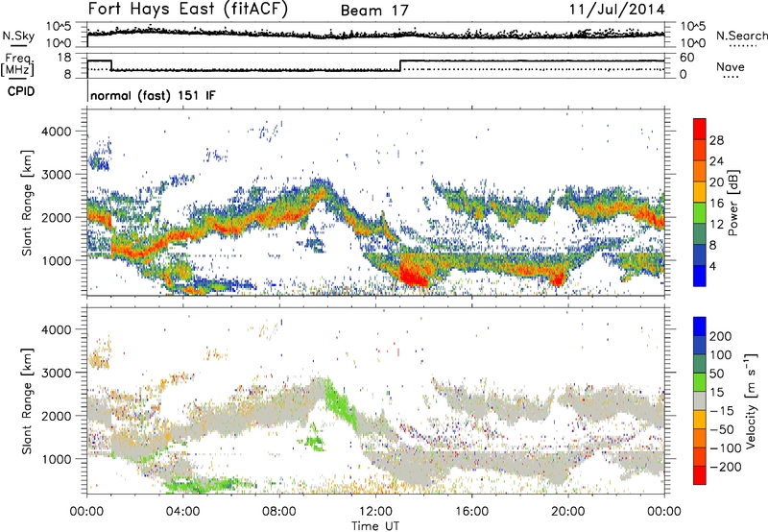Viewport: 768px width, 532px height.
Task: Click the "60" tick right of frequency panel
Action: tap(687, 58)
